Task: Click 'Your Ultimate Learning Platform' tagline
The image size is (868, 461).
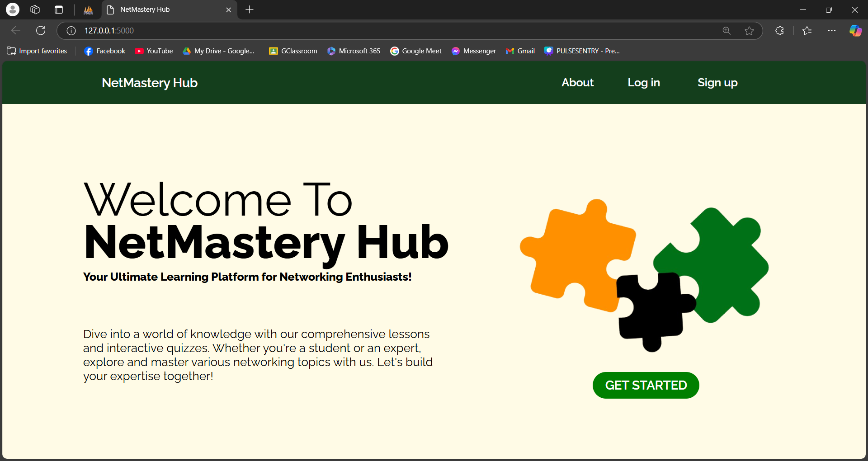Action: click(x=247, y=277)
